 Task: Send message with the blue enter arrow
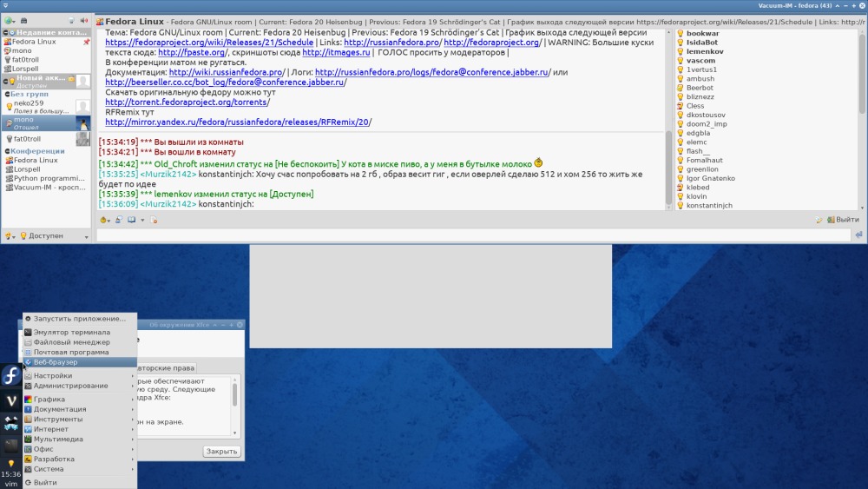tap(858, 235)
